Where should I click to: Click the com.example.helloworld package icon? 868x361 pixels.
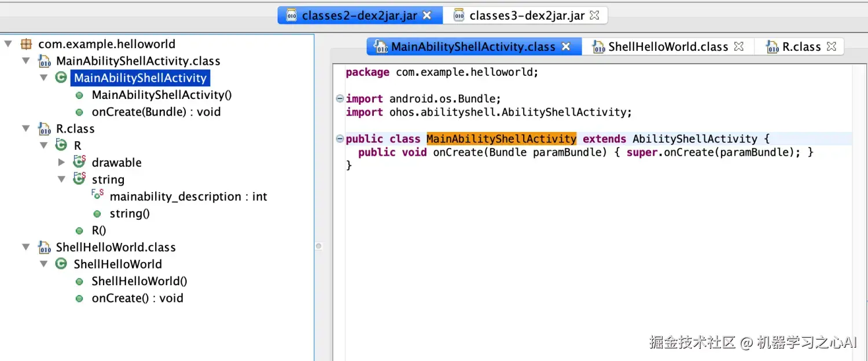(26, 44)
